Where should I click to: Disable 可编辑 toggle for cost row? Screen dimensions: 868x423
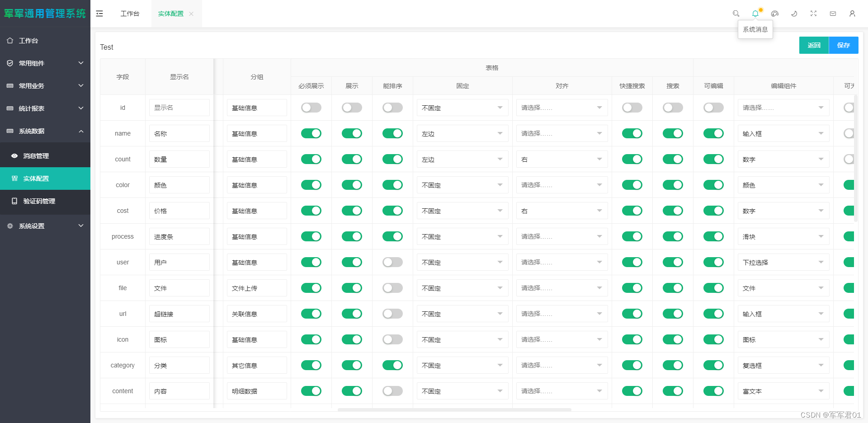(x=713, y=211)
